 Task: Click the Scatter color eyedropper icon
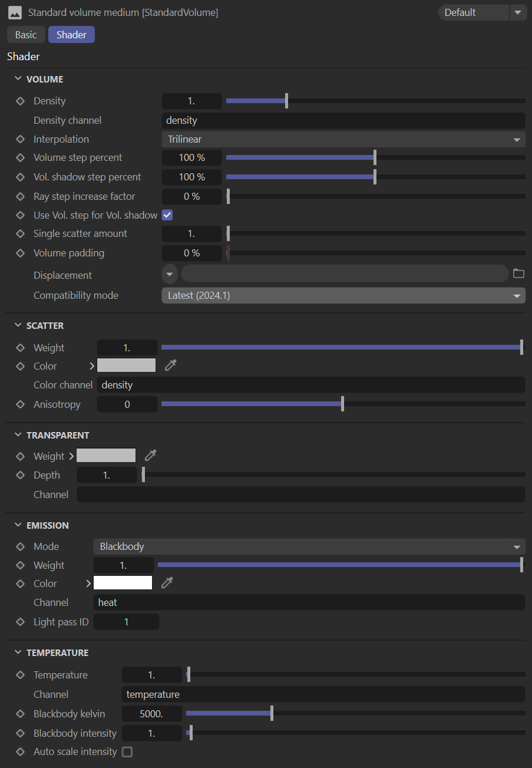click(x=170, y=365)
